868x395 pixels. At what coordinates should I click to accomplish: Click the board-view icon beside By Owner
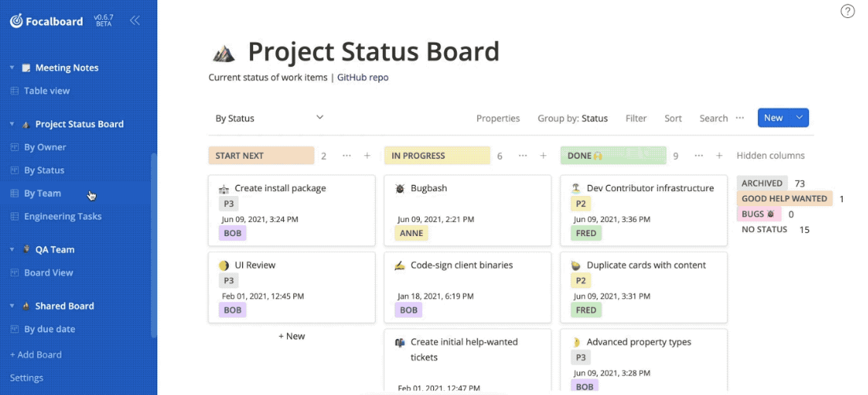15,147
